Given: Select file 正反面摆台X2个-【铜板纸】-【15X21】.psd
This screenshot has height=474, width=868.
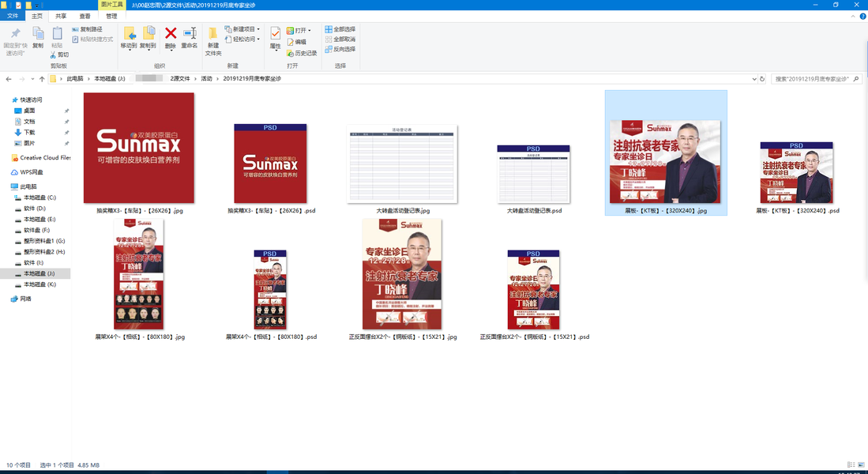Looking at the screenshot, I should tap(534, 294).
